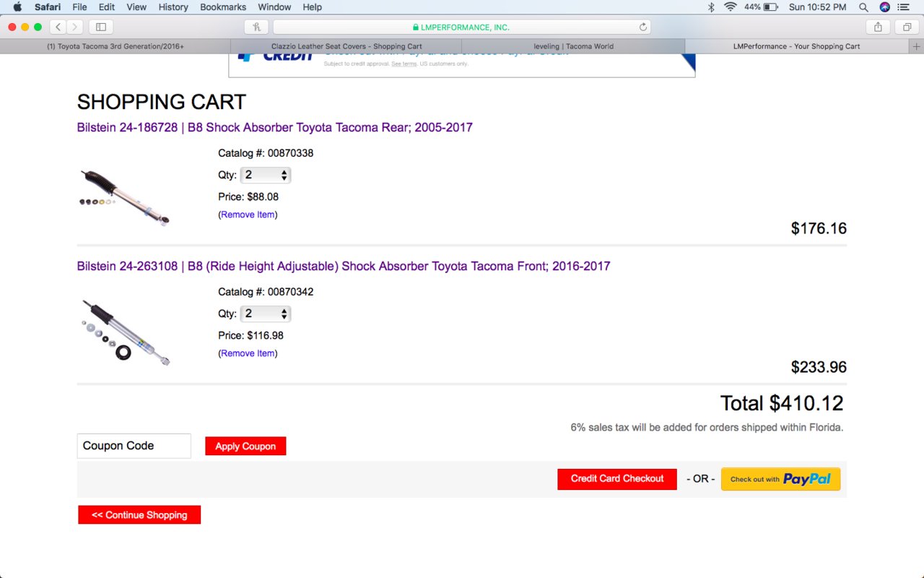Click the Apply Coupon button
The image size is (924, 578).
pyautogui.click(x=245, y=447)
